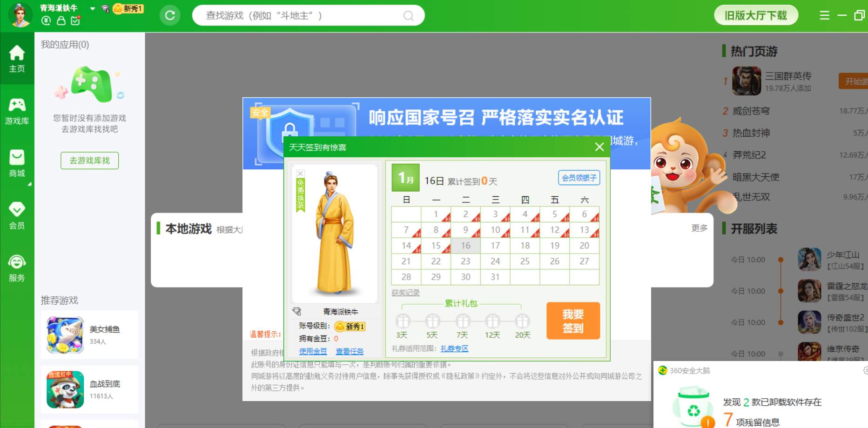Click 我要签到 sign-in button
The height and width of the screenshot is (428, 868).
(572, 321)
